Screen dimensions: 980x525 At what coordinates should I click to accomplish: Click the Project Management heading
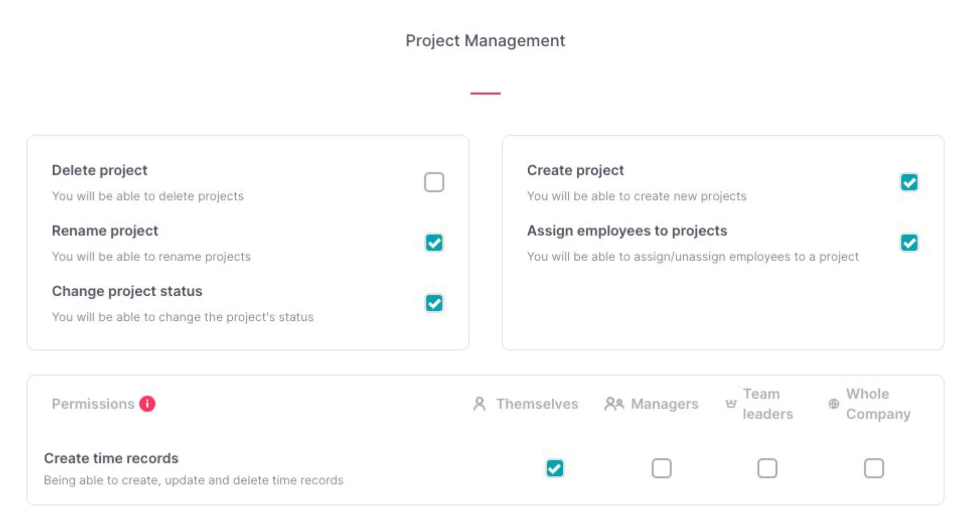click(x=485, y=41)
